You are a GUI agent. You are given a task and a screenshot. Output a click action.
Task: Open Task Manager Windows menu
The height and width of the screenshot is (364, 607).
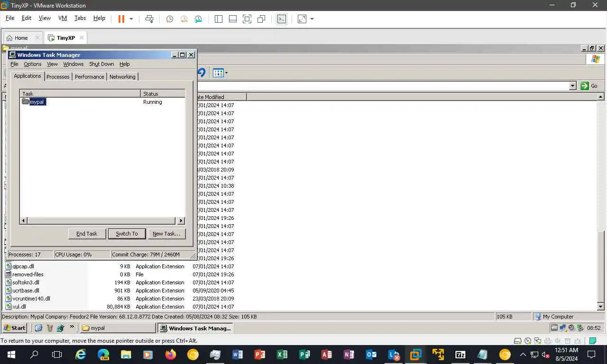pyautogui.click(x=74, y=64)
